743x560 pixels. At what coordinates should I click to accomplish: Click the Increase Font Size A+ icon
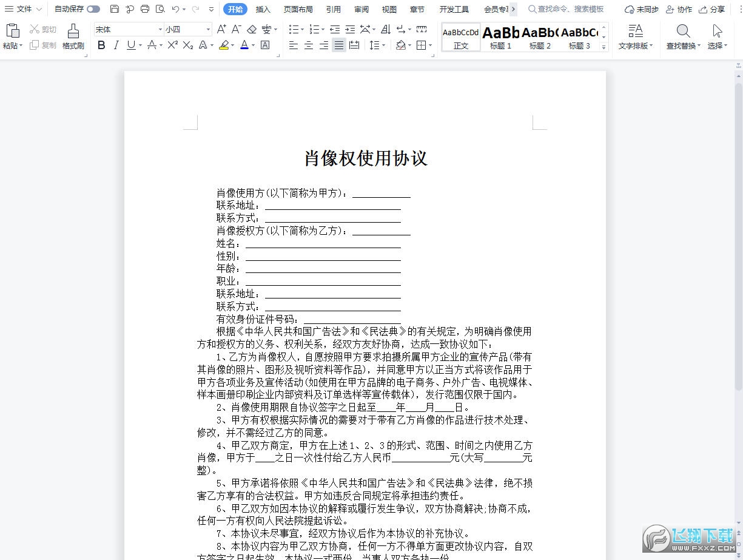[221, 29]
